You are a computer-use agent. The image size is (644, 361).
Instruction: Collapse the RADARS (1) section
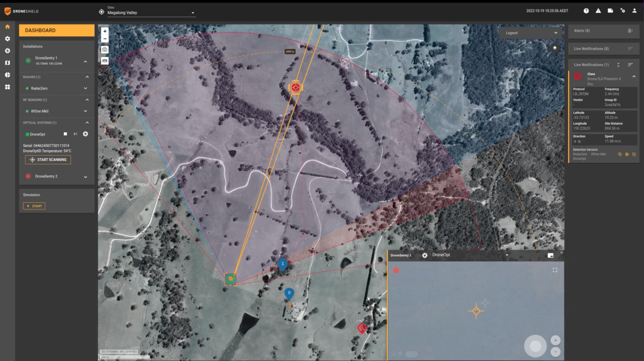click(x=87, y=77)
